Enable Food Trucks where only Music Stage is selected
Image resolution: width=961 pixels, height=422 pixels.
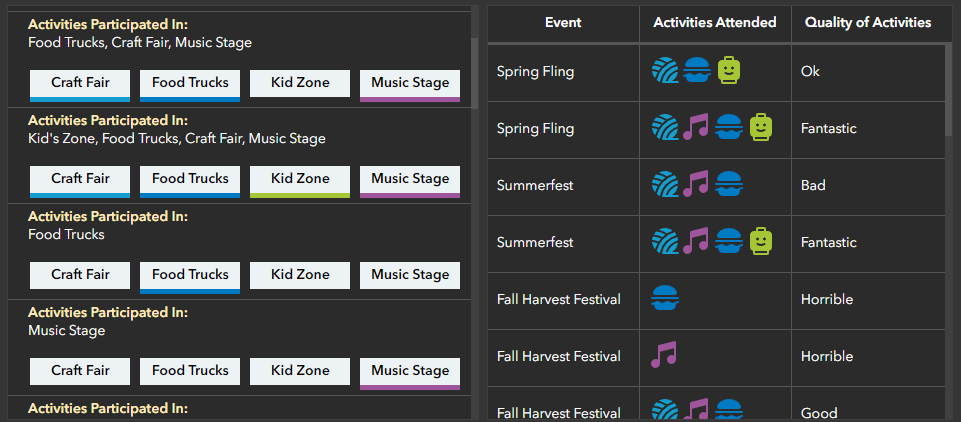(x=190, y=371)
